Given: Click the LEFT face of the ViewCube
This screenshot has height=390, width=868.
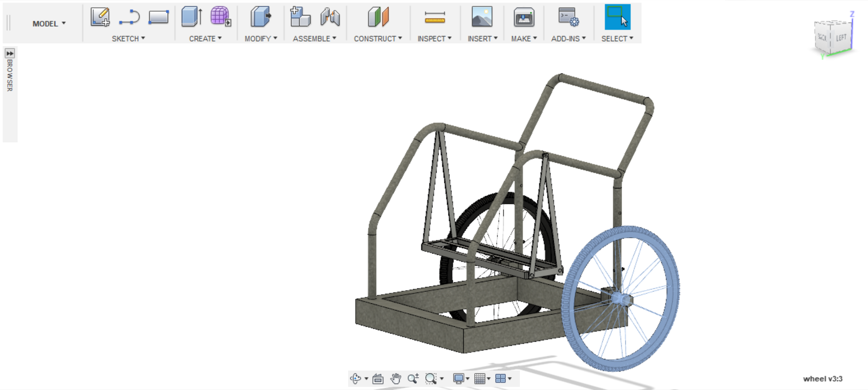Looking at the screenshot, I should click(841, 37).
